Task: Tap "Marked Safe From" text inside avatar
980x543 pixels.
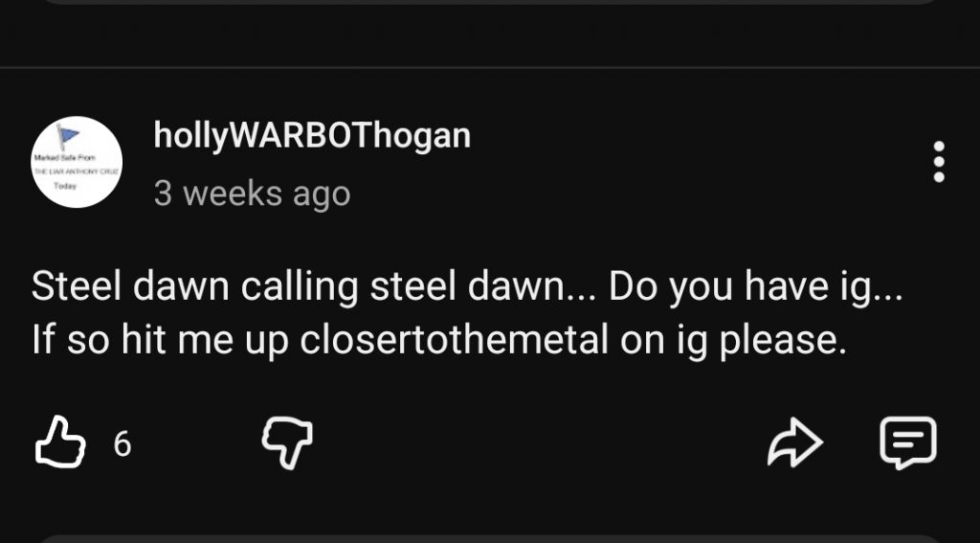Action: [62, 156]
